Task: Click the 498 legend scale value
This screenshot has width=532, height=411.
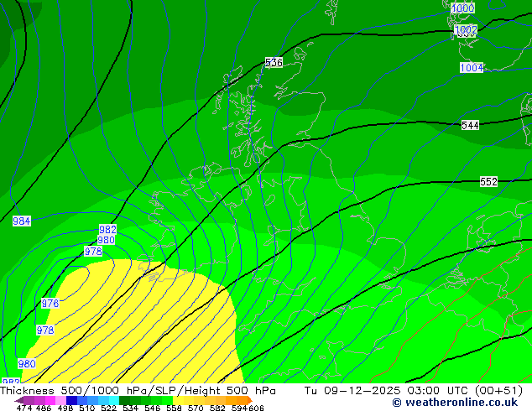Action: pyautogui.click(x=65, y=408)
